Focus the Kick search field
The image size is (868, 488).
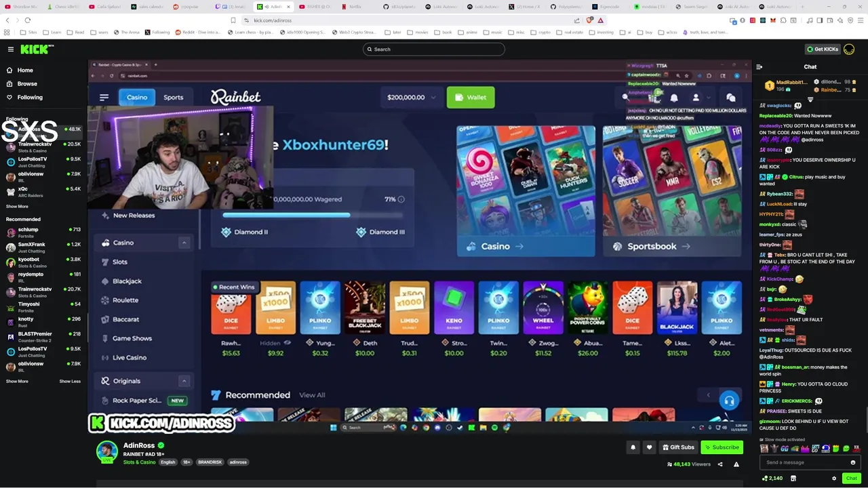pyautogui.click(x=434, y=49)
